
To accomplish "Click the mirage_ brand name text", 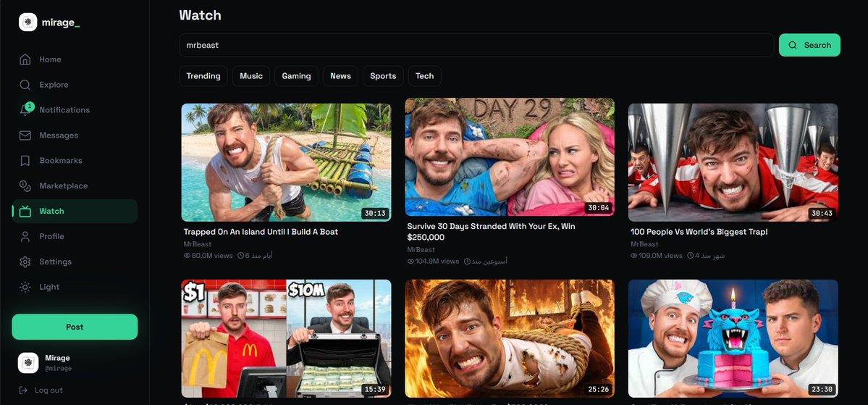I will point(61,22).
